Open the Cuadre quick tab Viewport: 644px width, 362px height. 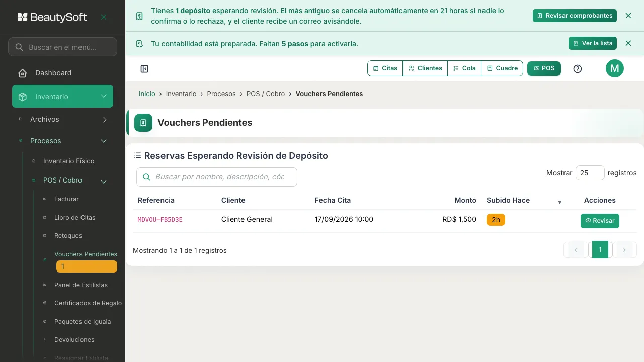pyautogui.click(x=502, y=68)
